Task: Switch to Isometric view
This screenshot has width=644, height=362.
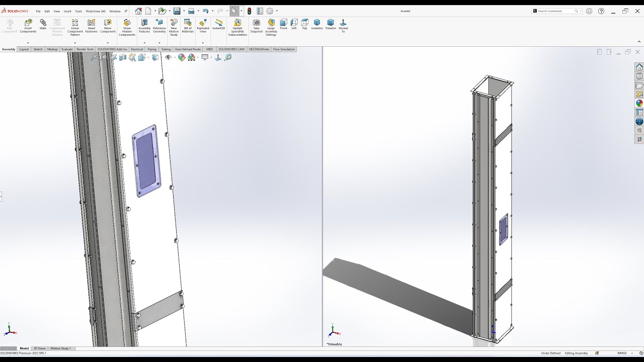Action: (x=317, y=25)
